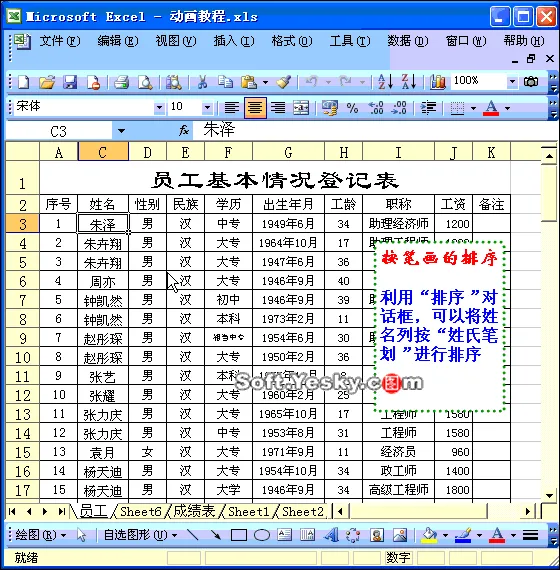Open the 绘图 drawing menu button

pyautogui.click(x=41, y=535)
